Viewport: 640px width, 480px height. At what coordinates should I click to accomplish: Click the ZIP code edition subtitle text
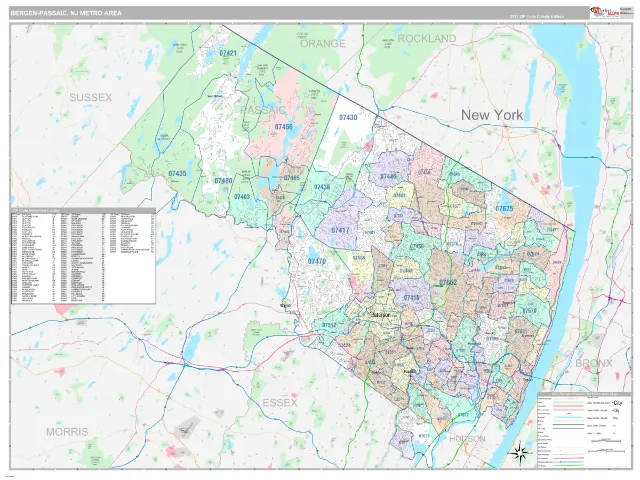click(x=536, y=16)
